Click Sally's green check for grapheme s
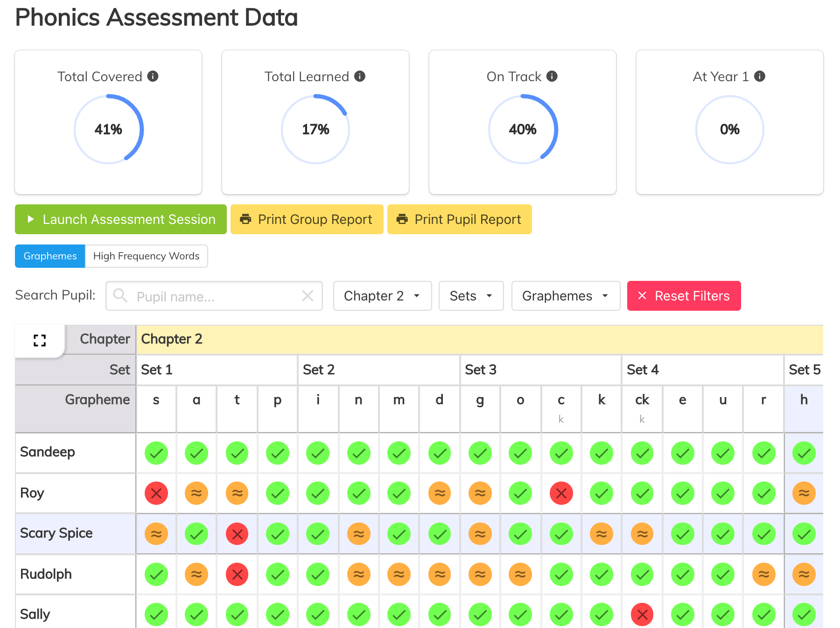This screenshot has width=840, height=628. pos(156,615)
